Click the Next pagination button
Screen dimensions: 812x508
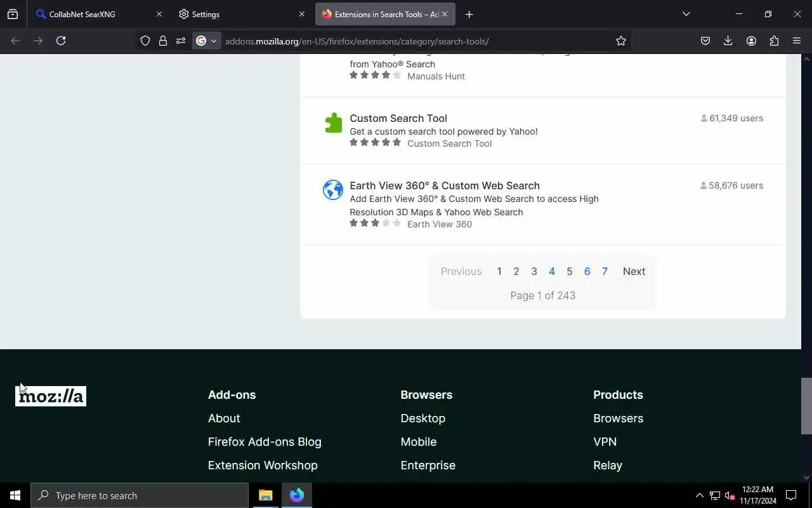[634, 271]
